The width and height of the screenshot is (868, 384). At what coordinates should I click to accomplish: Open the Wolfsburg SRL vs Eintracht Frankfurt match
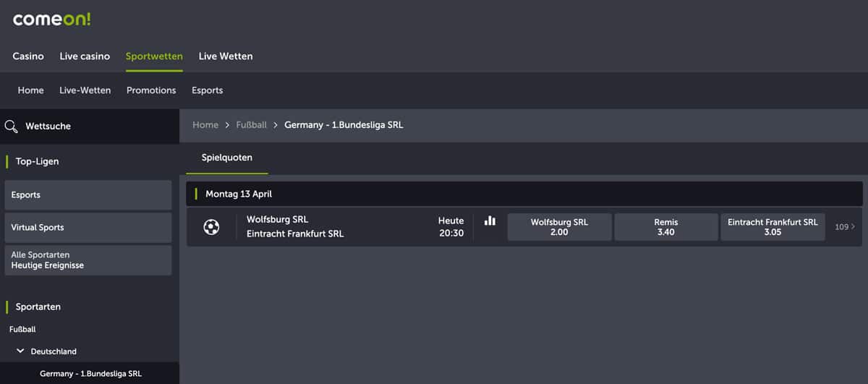point(295,227)
